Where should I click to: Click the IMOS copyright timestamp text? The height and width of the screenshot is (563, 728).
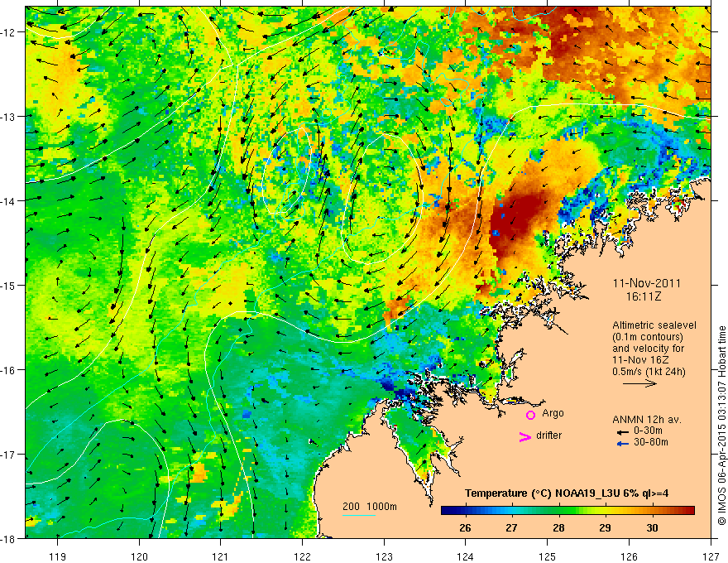click(x=721, y=426)
